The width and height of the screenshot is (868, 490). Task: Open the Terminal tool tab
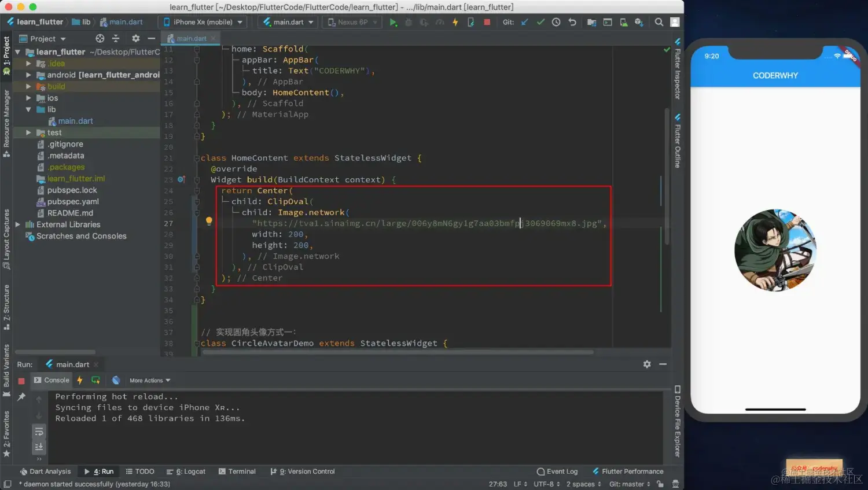point(237,471)
